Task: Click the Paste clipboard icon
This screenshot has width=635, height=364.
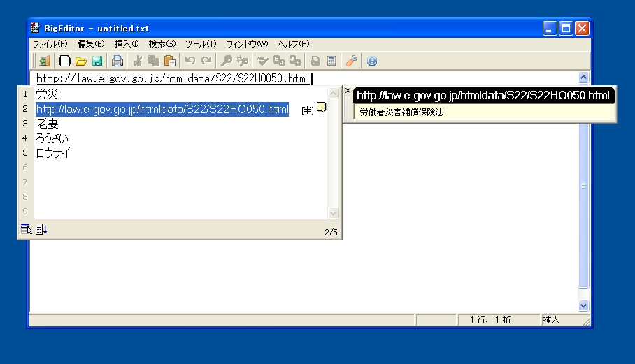Action: click(x=170, y=61)
